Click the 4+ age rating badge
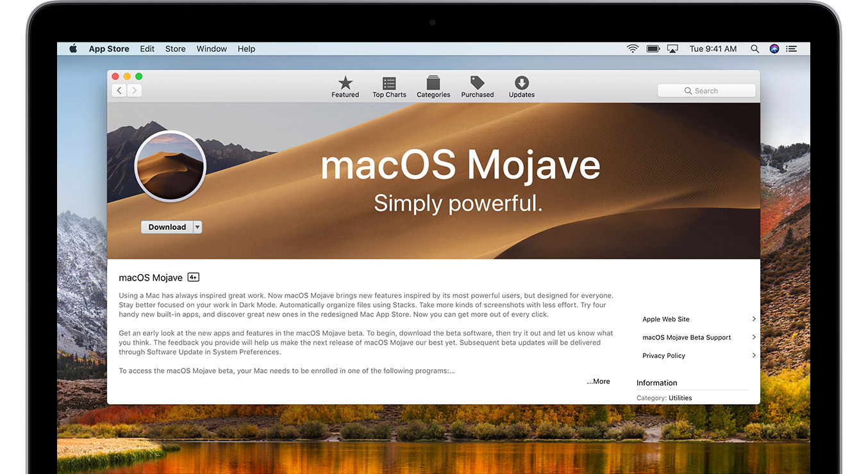868x474 pixels. click(x=193, y=277)
